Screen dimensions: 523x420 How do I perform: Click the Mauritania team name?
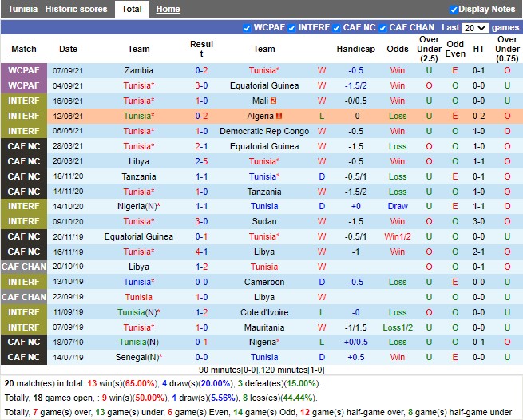264,327
